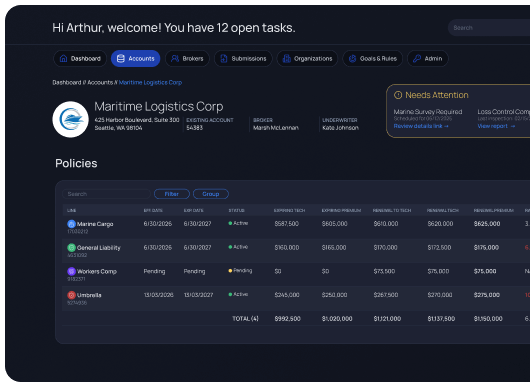
Task: Click the $275,000 renewal premium value
Action: [x=487, y=295]
